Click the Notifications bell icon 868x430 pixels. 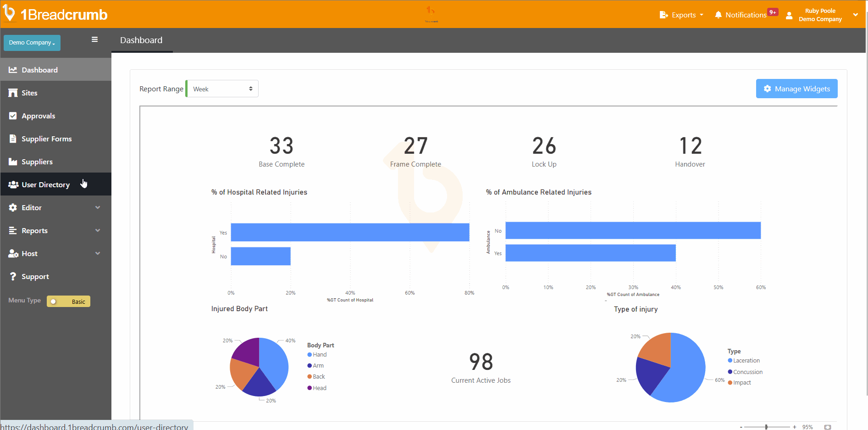click(718, 15)
